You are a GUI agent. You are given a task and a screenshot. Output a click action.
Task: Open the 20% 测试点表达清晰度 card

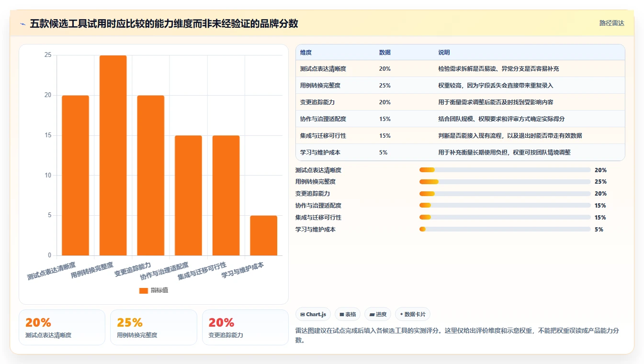62,327
